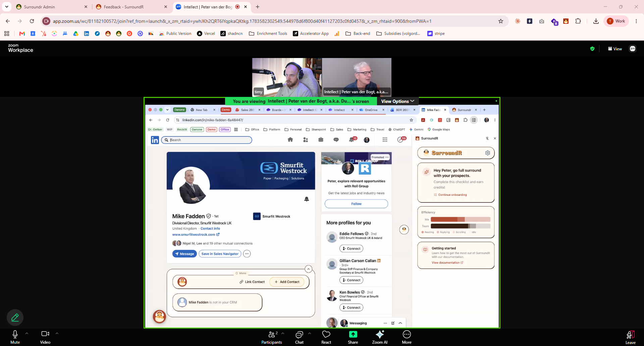
Task: Open the Work profile menu
Action: [x=616, y=21]
